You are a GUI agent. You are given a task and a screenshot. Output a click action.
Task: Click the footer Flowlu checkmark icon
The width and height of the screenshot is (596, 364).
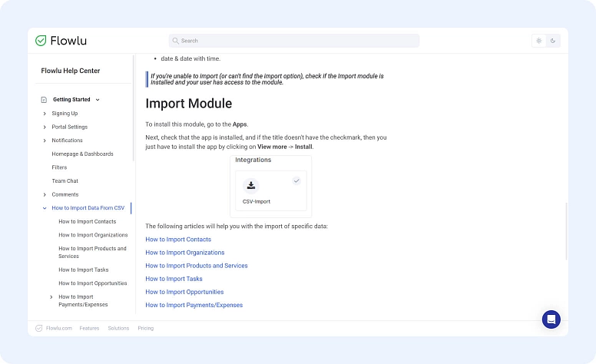[x=38, y=328]
